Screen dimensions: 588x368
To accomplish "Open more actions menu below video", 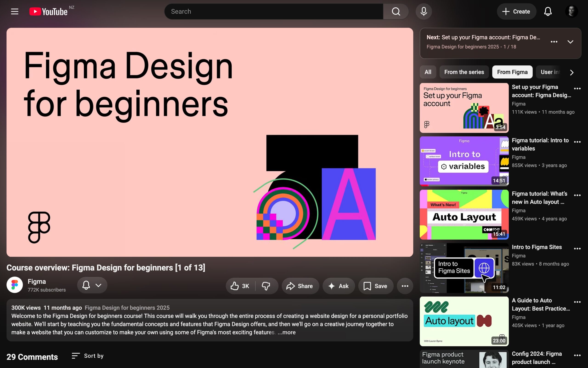I will [x=405, y=286].
